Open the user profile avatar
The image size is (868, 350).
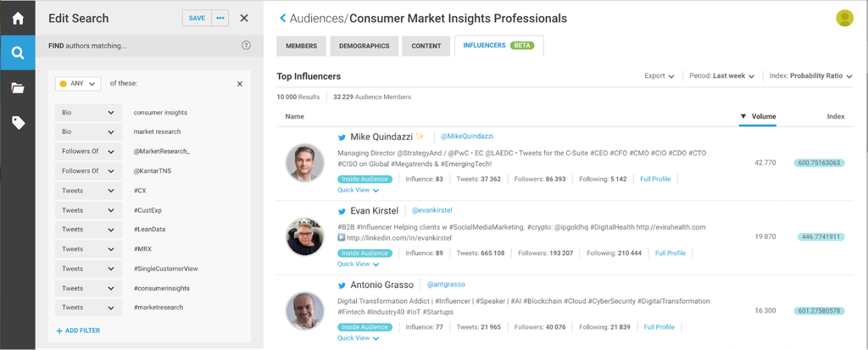point(844,18)
